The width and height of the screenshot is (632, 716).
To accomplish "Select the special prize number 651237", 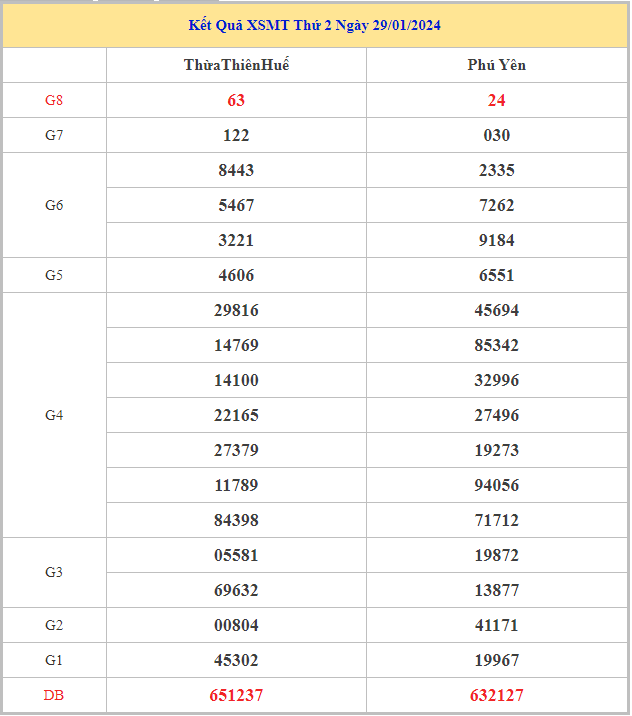I will tap(236, 695).
